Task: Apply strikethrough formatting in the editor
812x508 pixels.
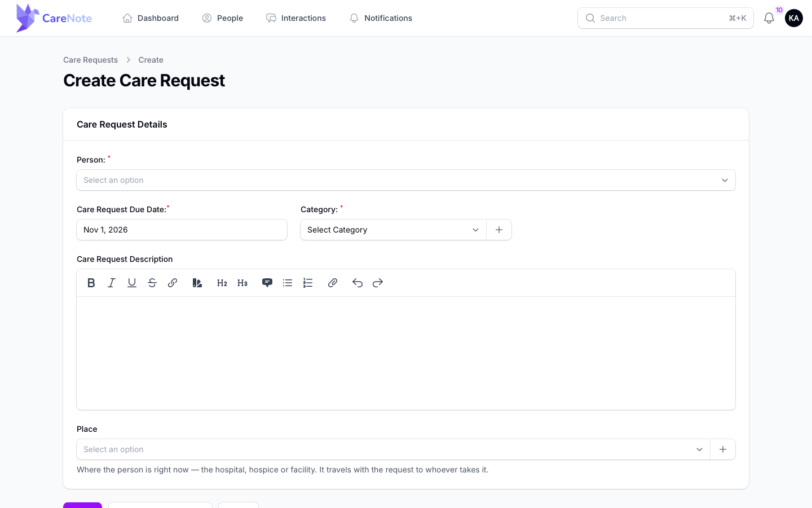Action: pyautogui.click(x=152, y=283)
